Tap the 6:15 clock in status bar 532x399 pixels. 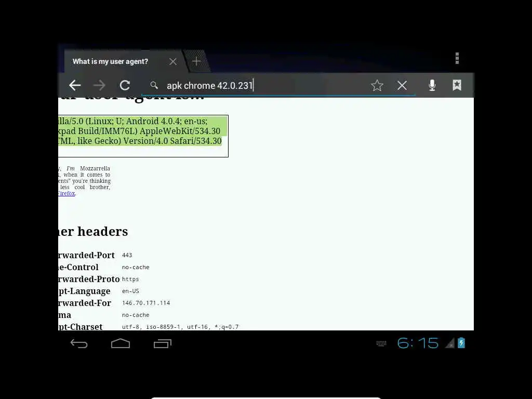[x=418, y=343]
